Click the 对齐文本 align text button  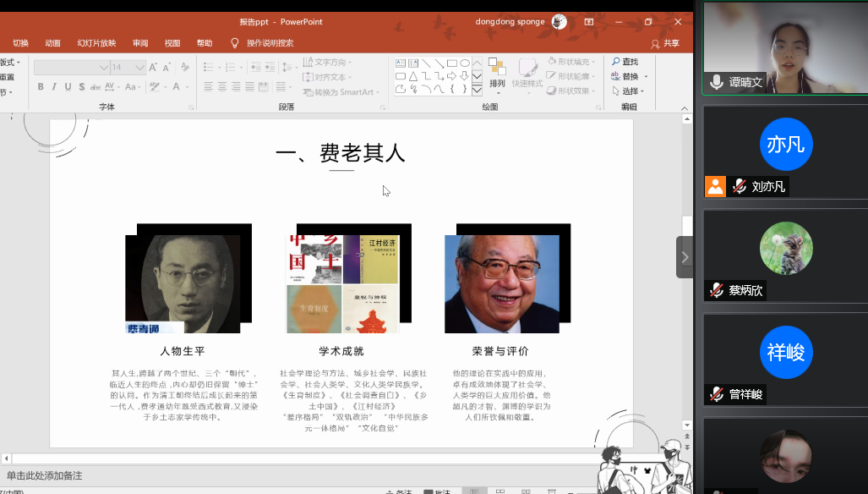click(x=327, y=77)
